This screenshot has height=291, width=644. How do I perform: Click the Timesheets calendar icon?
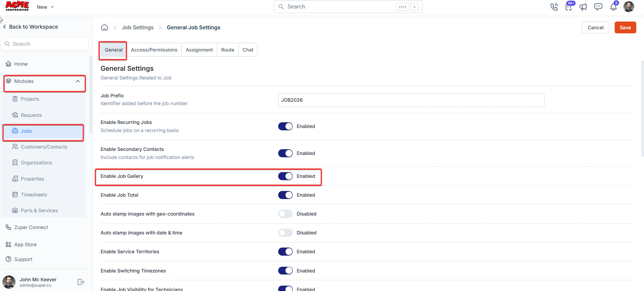15,194
